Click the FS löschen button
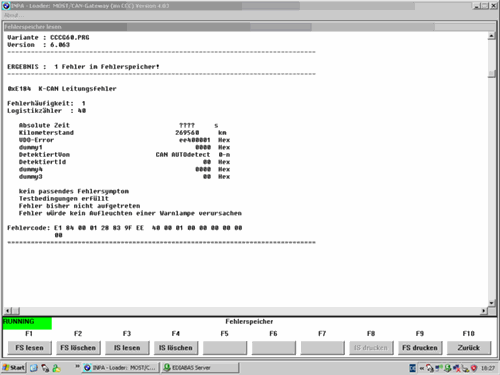This screenshot has height=375, width=500. pyautogui.click(x=78, y=348)
